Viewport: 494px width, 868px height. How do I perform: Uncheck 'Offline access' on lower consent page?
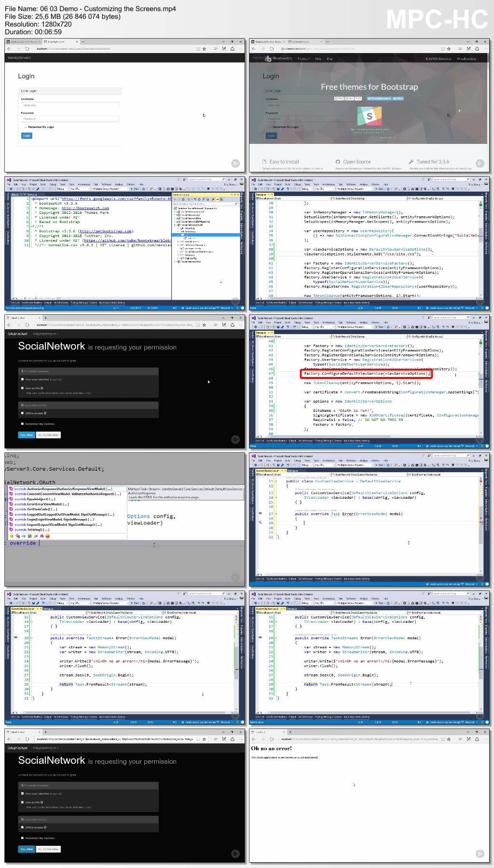[22, 827]
